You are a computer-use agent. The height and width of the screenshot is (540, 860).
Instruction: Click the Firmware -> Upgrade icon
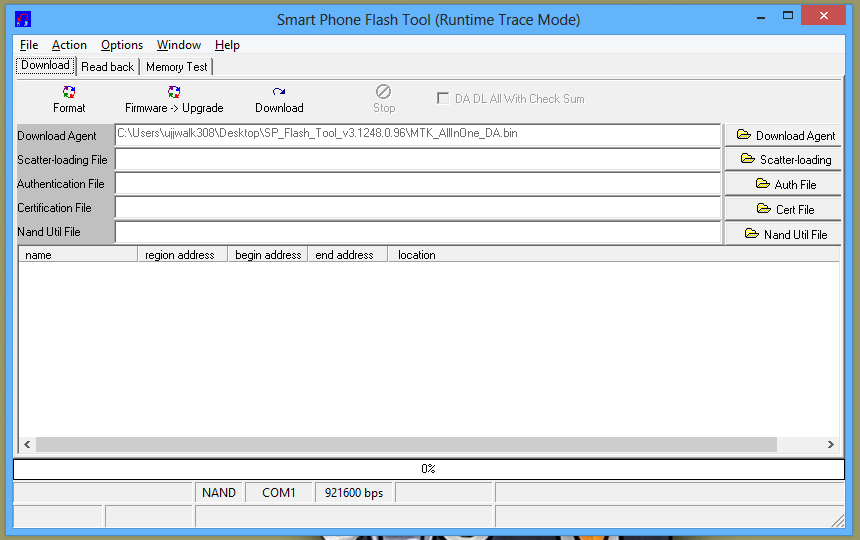[174, 92]
